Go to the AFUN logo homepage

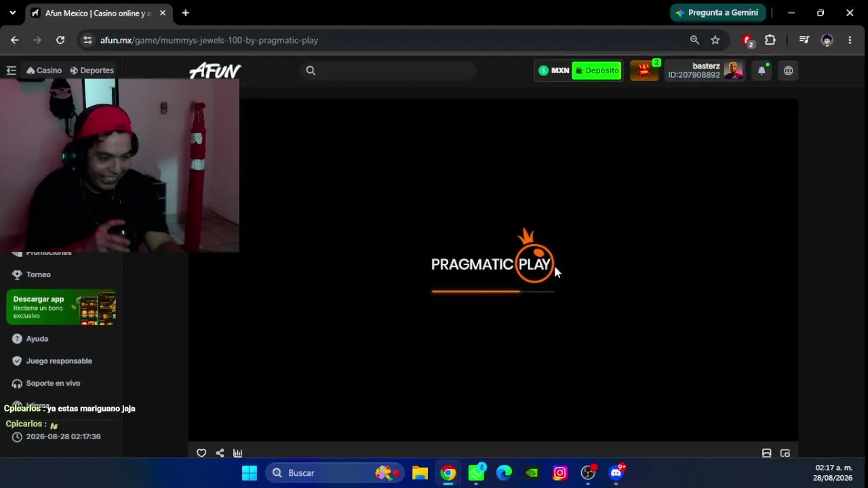215,70
